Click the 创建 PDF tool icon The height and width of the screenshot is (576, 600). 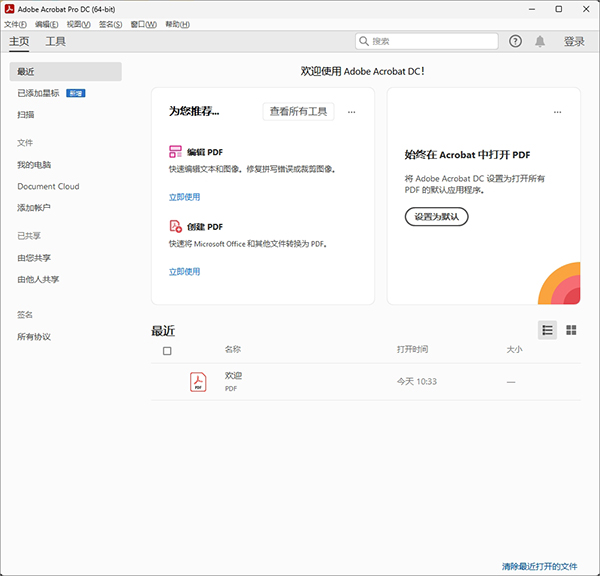click(x=175, y=226)
